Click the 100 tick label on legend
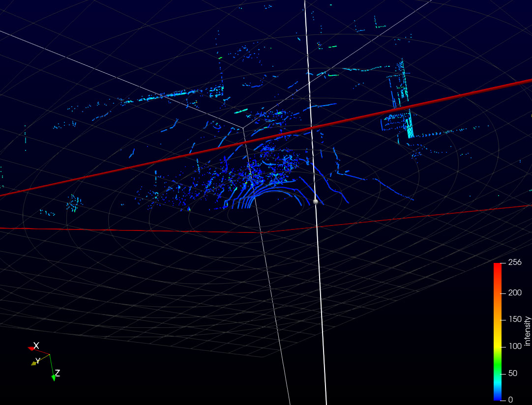The height and width of the screenshot is (405, 532). click(x=514, y=347)
